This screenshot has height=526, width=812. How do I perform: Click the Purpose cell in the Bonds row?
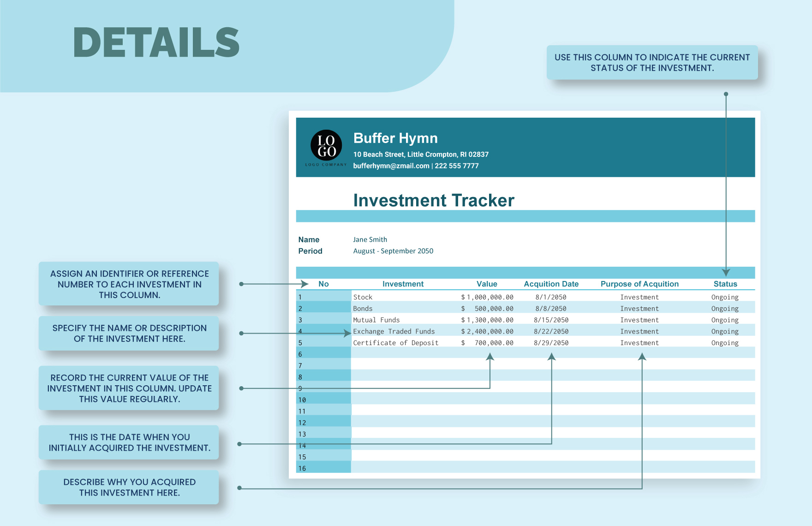tap(639, 309)
